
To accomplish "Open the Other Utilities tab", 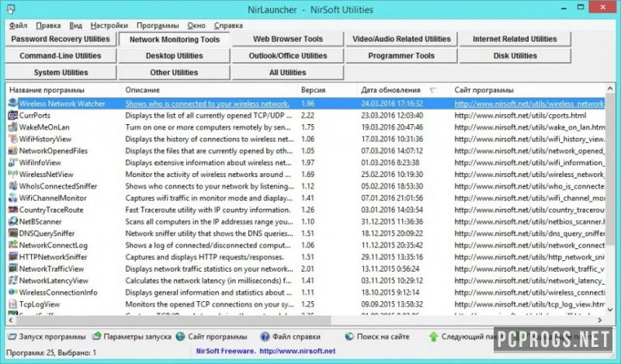I will pos(174,72).
